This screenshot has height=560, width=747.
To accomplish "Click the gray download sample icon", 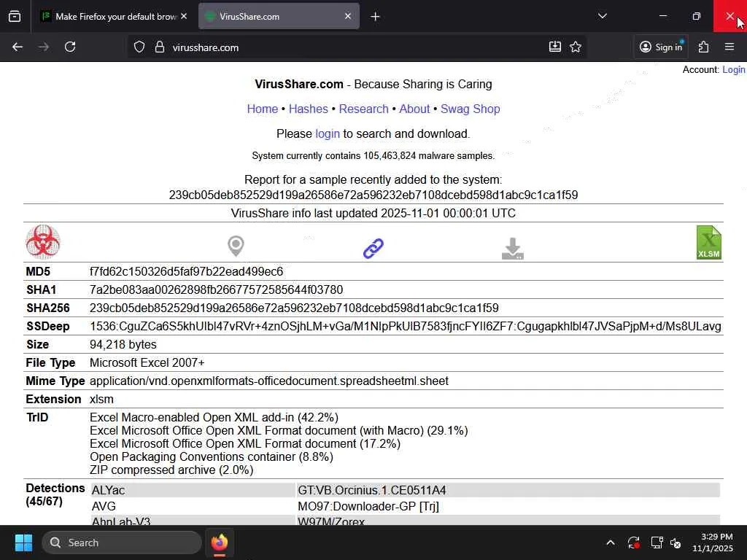I will coord(513,248).
